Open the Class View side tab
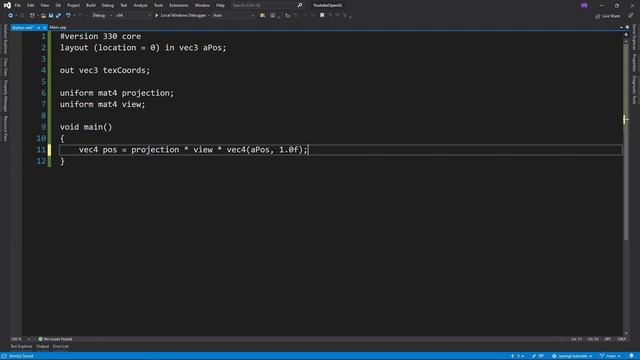Image resolution: width=640 pixels, height=360 pixels. (x=5, y=67)
